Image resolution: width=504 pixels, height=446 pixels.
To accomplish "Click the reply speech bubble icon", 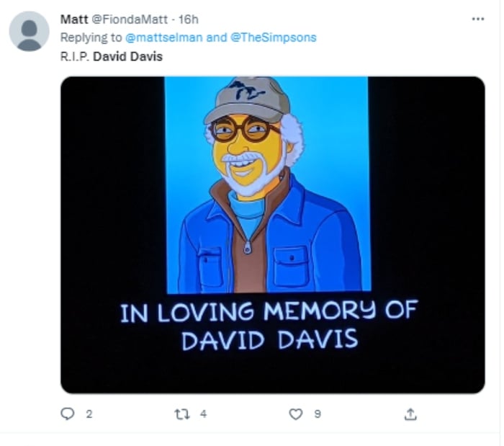I will [x=68, y=414].
